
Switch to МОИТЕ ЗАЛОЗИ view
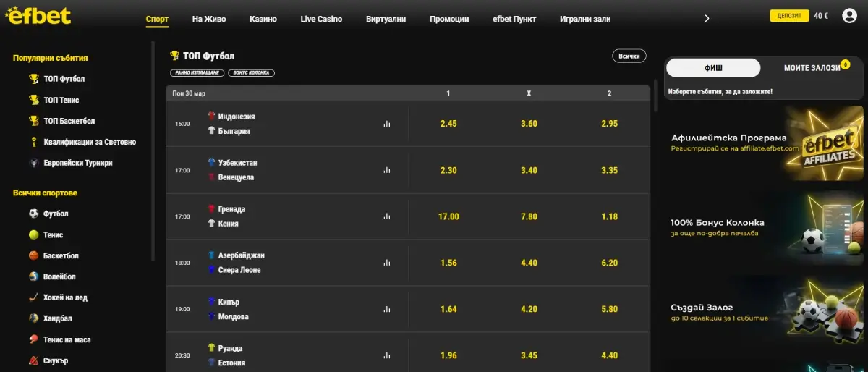pos(812,68)
